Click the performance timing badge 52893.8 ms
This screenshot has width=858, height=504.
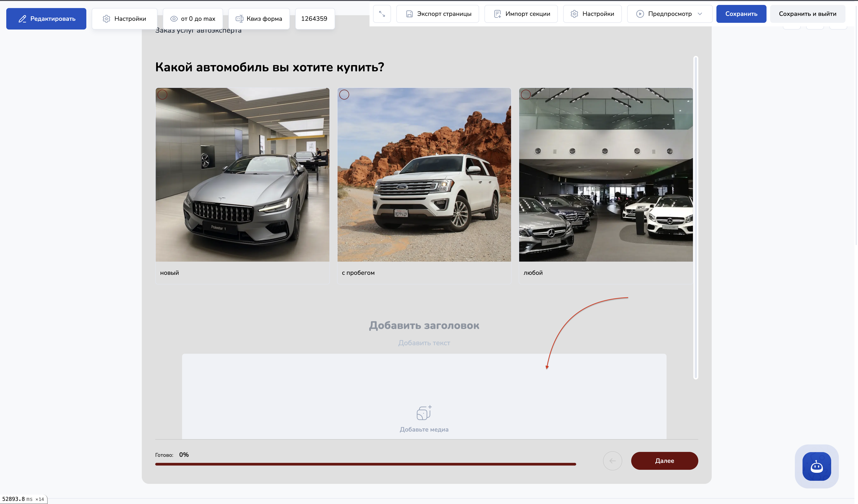[23, 499]
